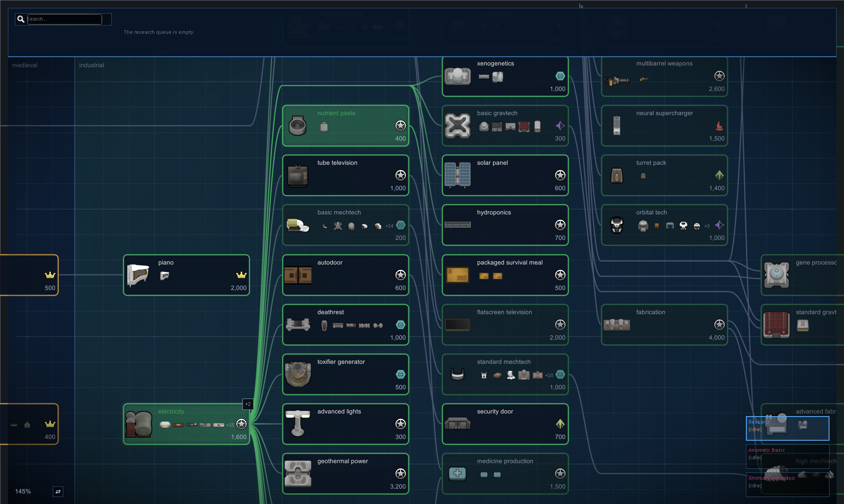Click the standard gravtech icon
Viewport: 844px width, 504px height.
tap(776, 325)
